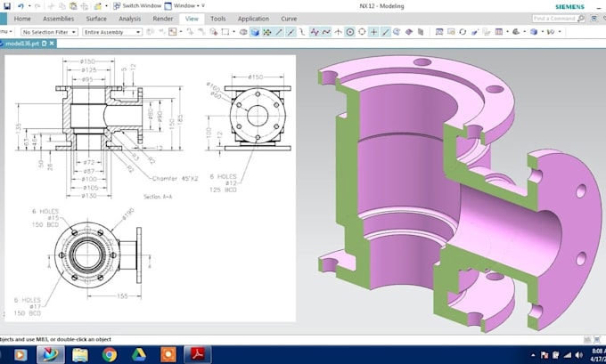Click the shaded blue cube rendering style icon
Image resolution: width=606 pixels, height=364 pixels.
pos(534,32)
